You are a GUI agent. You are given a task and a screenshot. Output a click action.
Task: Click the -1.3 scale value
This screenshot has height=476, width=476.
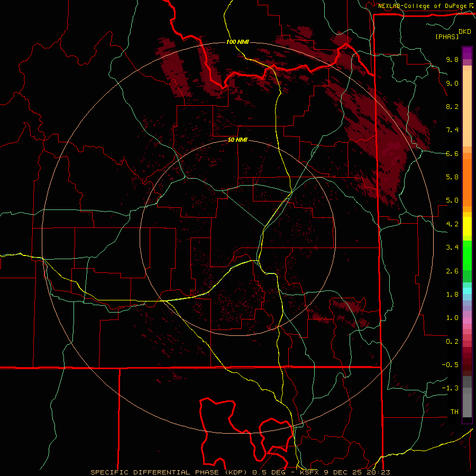pyautogui.click(x=450, y=388)
